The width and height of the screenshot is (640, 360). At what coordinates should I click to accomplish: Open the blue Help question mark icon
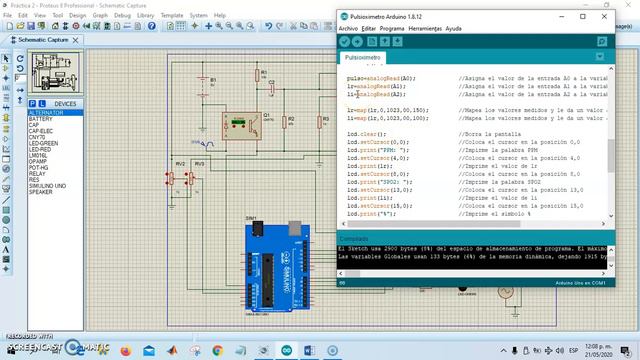[x=151, y=26]
